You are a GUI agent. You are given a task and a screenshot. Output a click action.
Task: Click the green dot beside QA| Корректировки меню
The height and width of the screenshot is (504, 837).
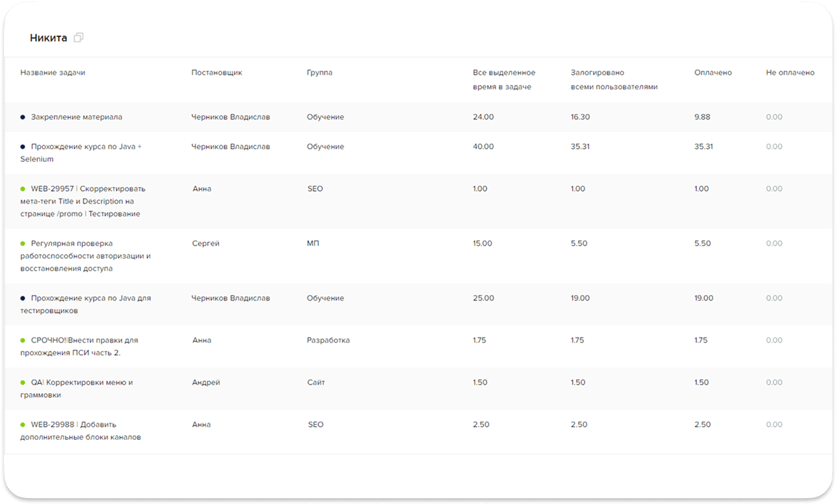click(23, 383)
